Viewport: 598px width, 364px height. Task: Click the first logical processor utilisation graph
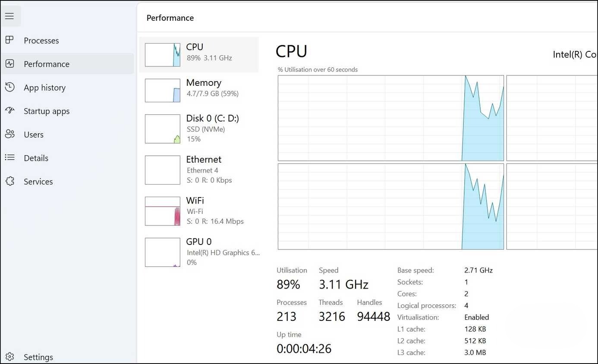tap(391, 118)
